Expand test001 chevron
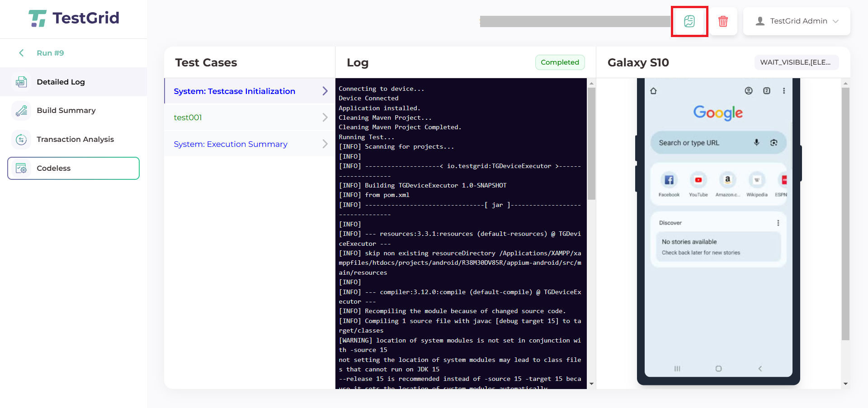The height and width of the screenshot is (408, 868). pyautogui.click(x=325, y=117)
